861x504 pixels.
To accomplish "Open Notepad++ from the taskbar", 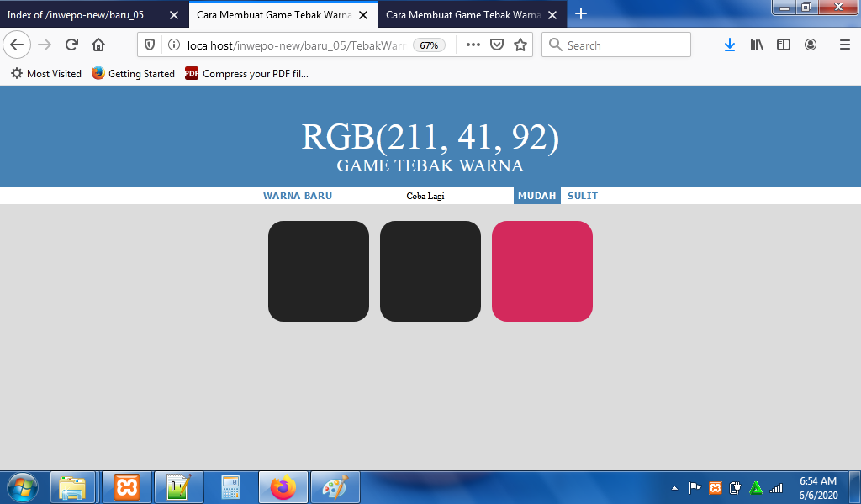I will 179,487.
